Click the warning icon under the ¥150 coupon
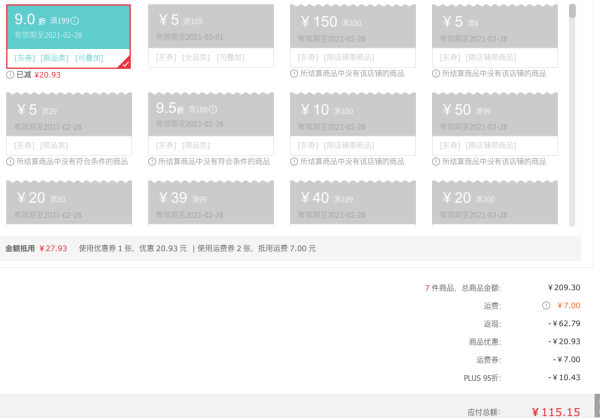 (294, 73)
